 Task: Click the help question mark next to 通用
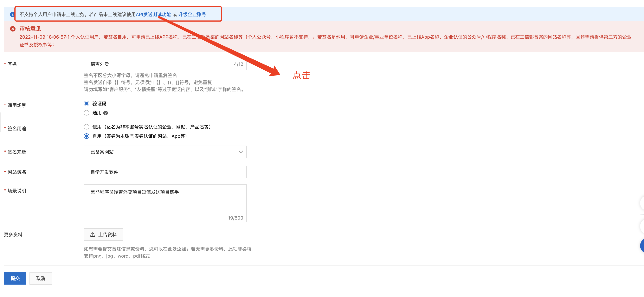[106, 113]
